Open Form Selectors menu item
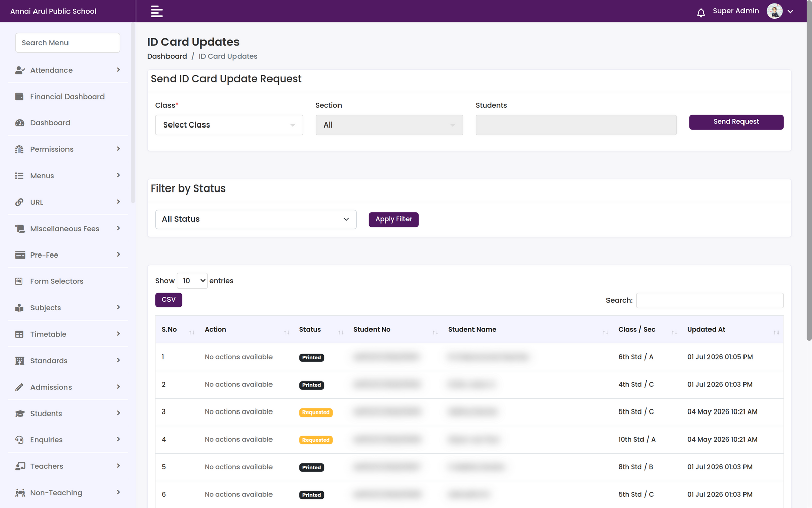 67,281
